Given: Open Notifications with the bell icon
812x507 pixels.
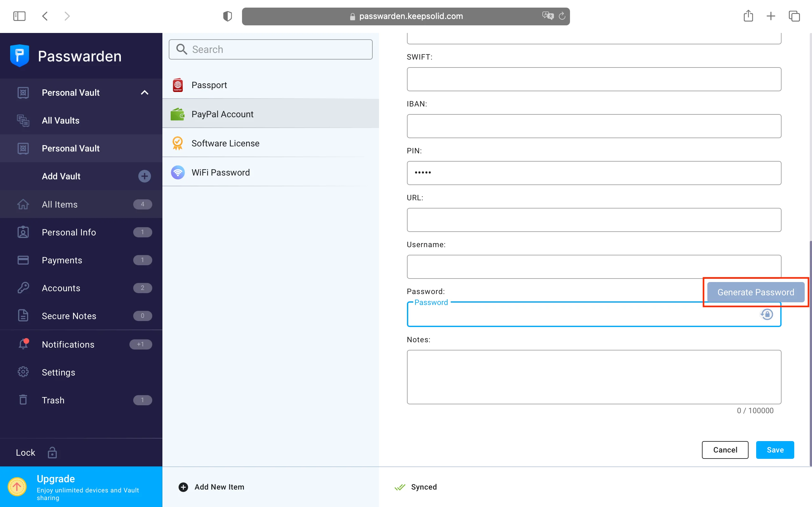Looking at the screenshot, I should coord(23,344).
